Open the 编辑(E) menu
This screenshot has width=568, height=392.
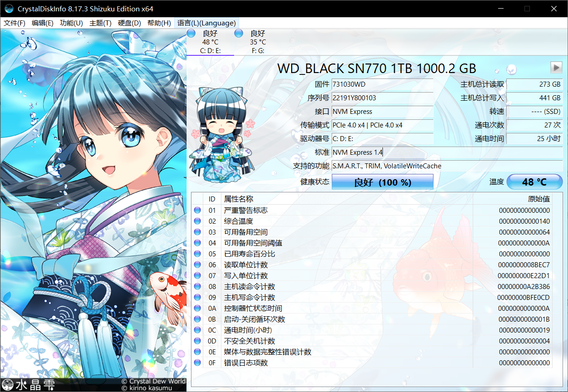43,23
